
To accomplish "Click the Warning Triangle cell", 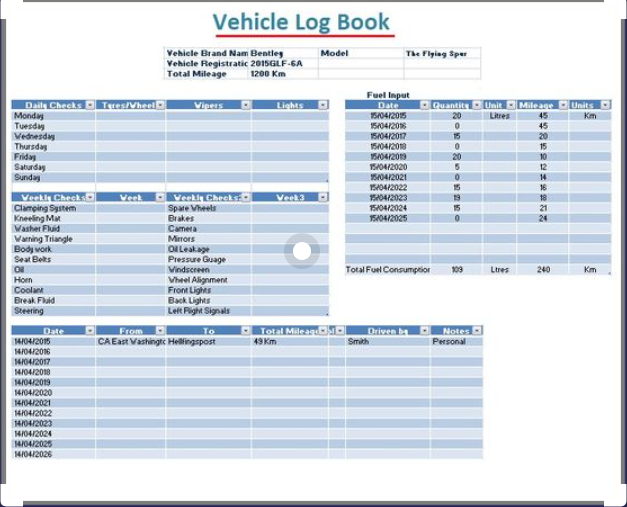I will coord(53,239).
